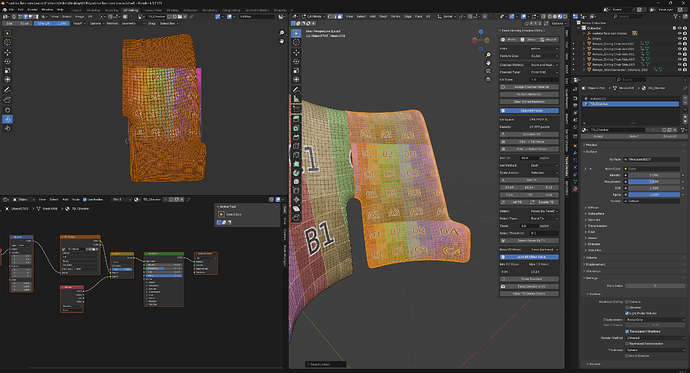This screenshot has height=373, width=690.
Task: Select the Extrude Region tool in 3D viewport
Action: [x=297, y=119]
